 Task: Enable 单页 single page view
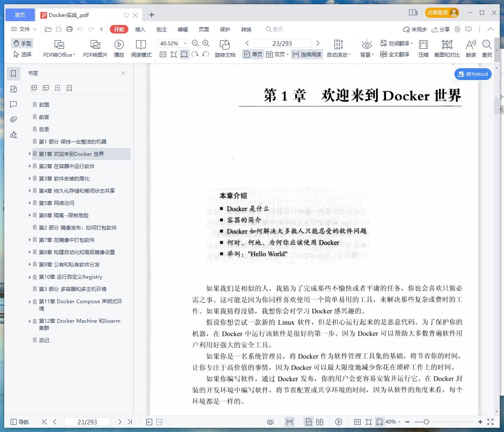[x=253, y=54]
